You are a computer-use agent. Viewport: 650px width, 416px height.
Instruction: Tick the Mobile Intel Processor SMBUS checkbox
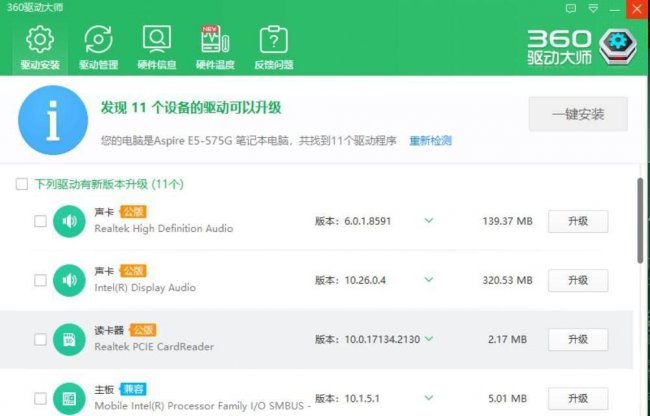(40, 399)
